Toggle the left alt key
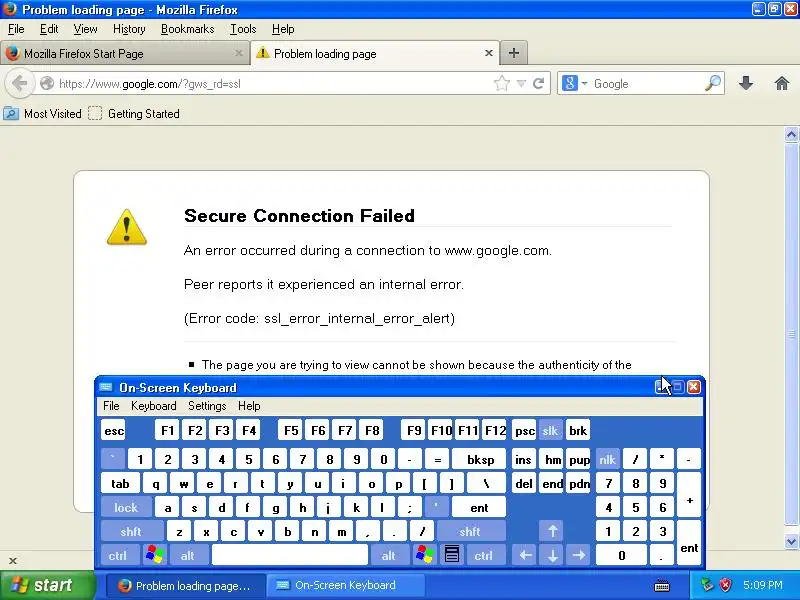The width and height of the screenshot is (800, 600). pyautogui.click(x=188, y=555)
